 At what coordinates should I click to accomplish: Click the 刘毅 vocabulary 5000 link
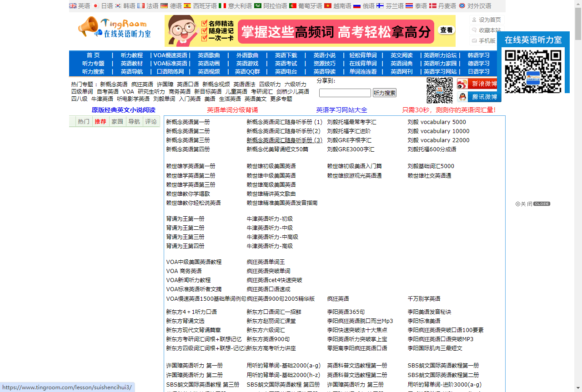pos(437,122)
